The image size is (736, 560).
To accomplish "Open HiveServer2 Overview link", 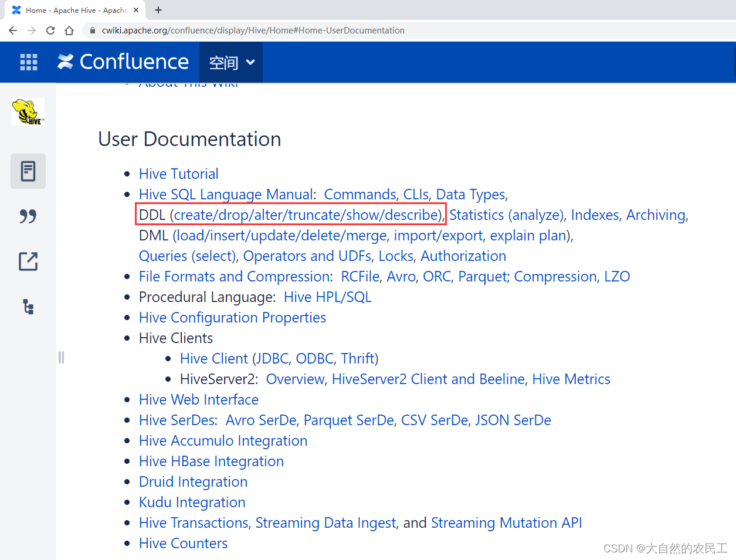I will [295, 379].
